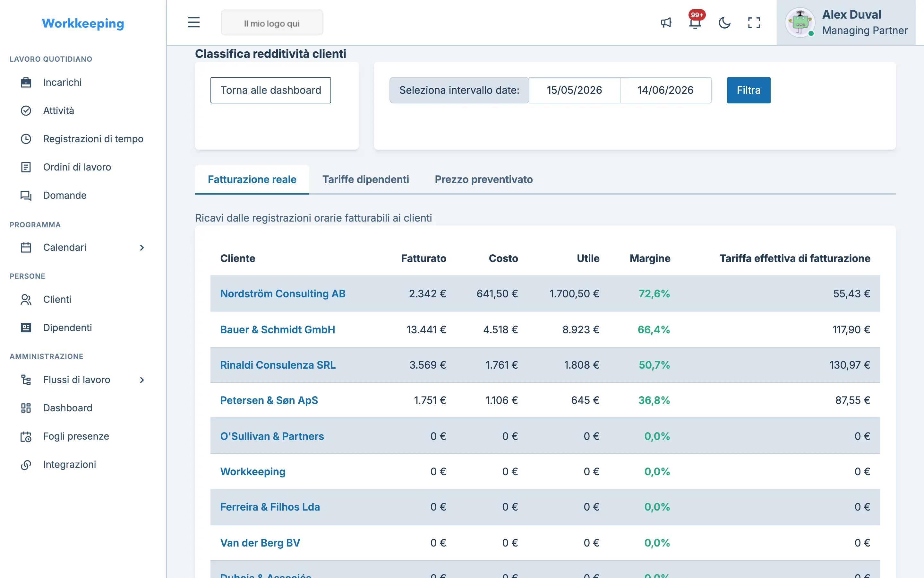The image size is (924, 578).
Task: Expand the Calendari submenu chevron
Action: (x=142, y=247)
